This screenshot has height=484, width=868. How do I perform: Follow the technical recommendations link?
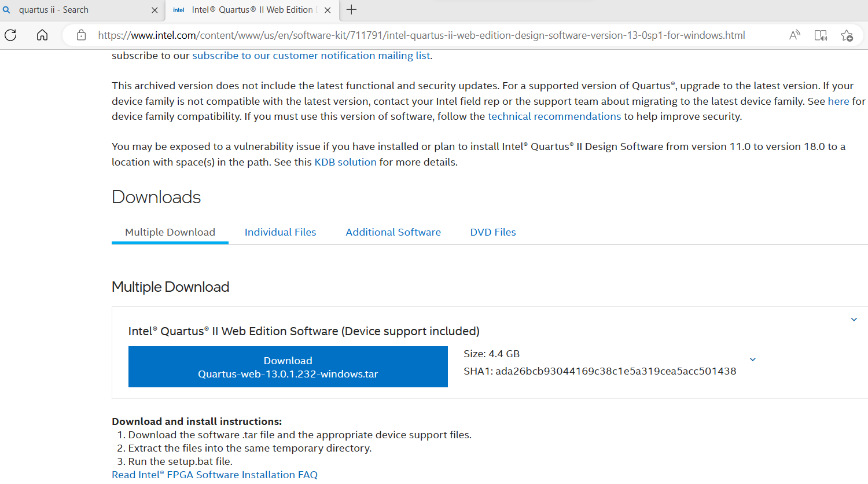pyautogui.click(x=554, y=116)
